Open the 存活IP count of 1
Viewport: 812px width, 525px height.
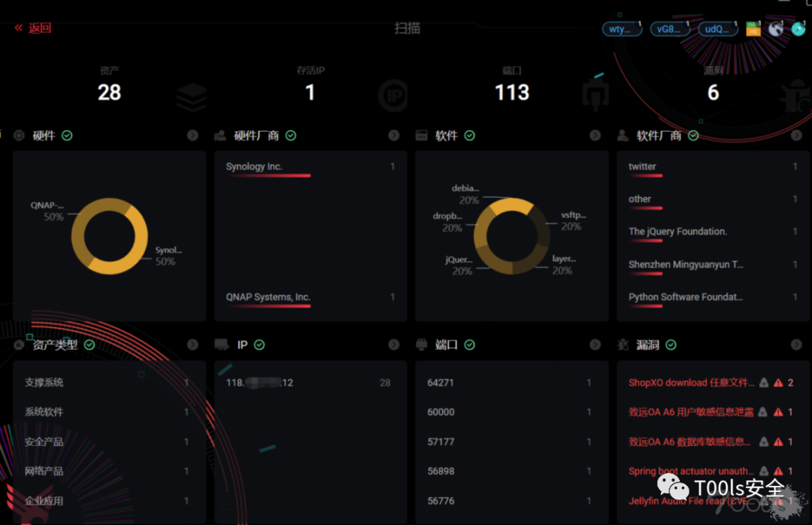[310, 93]
